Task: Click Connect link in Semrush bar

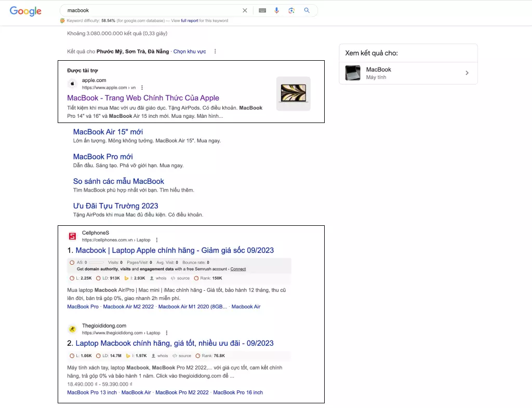Action: pyautogui.click(x=238, y=269)
